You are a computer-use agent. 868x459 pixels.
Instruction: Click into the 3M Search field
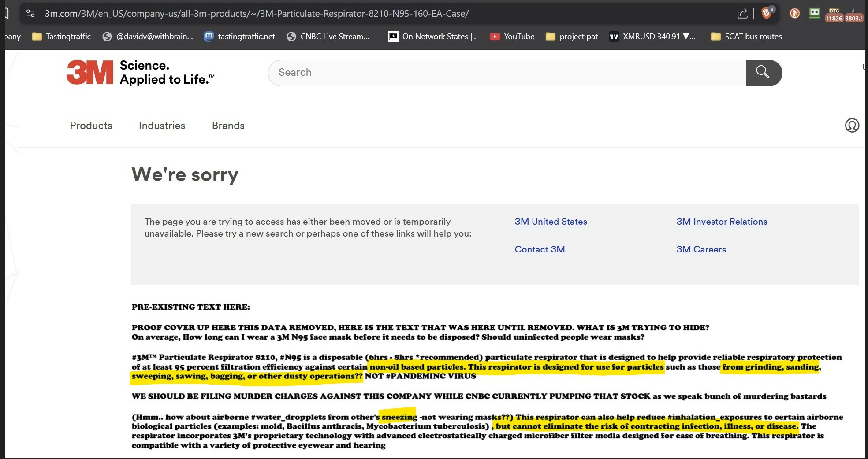coord(507,73)
